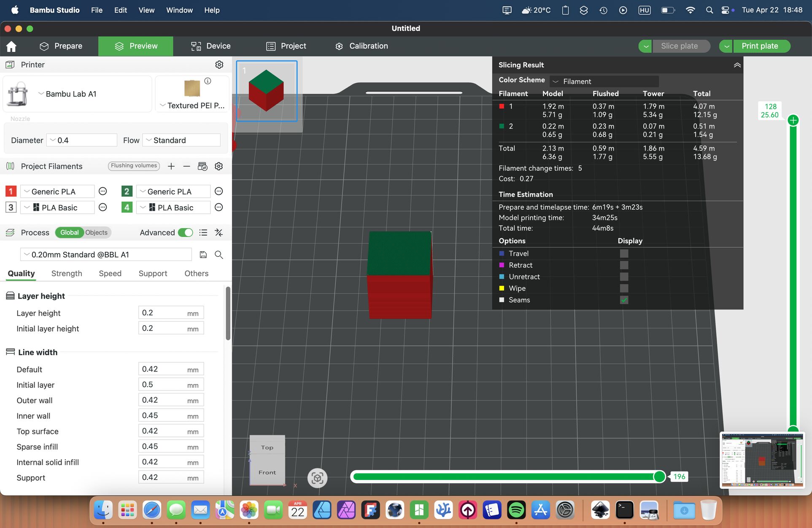Compare presets icon next to Advanced
This screenshot has height=528, width=812.
219,232
